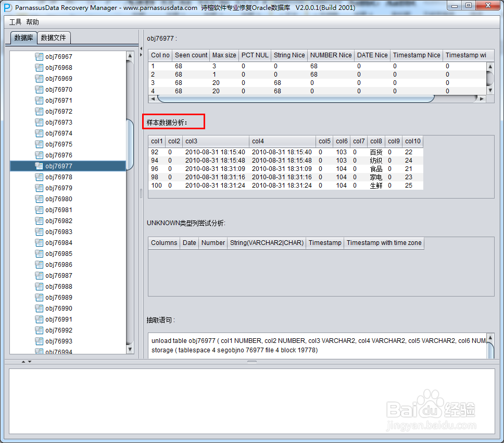The width and height of the screenshot is (504, 443).
Task: Click the NUMBER Nice column header
Action: pos(331,55)
